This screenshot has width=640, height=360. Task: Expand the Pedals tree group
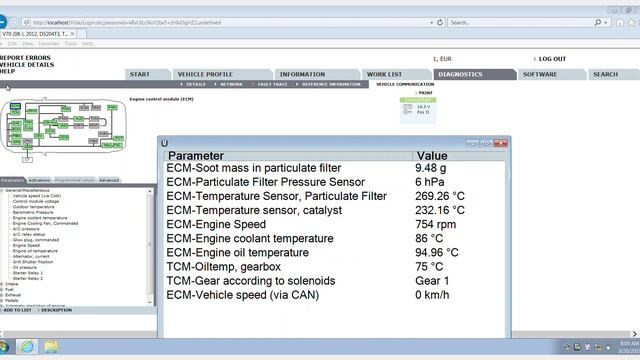(2, 300)
